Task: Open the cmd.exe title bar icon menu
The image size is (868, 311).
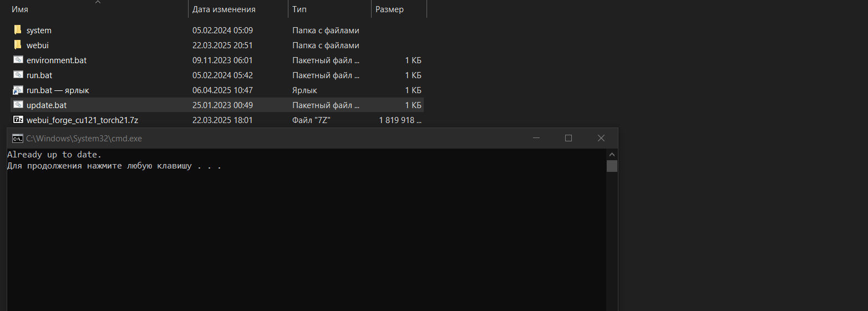Action: pos(17,139)
